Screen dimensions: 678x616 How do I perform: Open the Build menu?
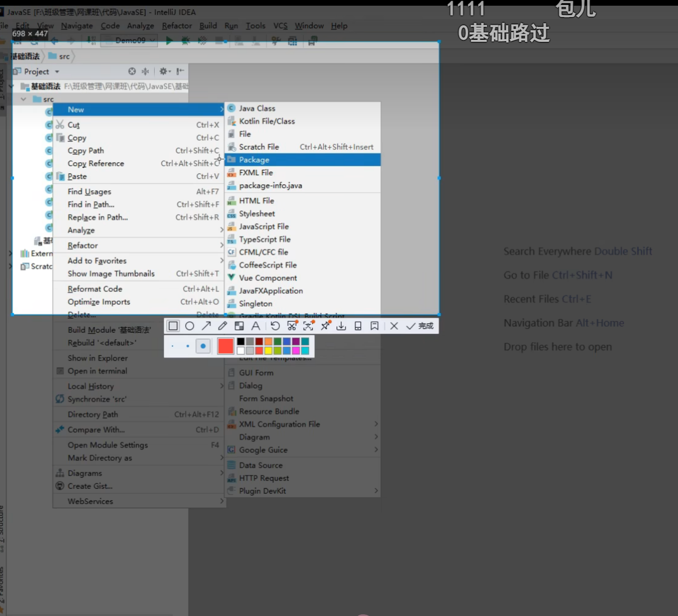pos(208,26)
